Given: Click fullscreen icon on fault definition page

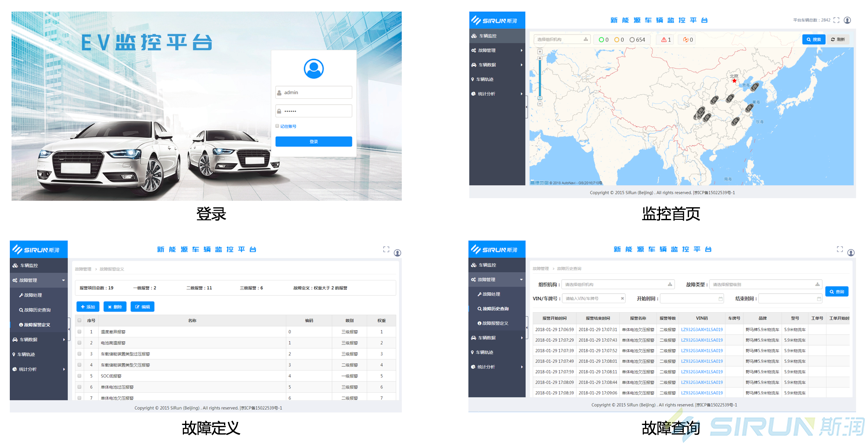Looking at the screenshot, I should 386,250.
